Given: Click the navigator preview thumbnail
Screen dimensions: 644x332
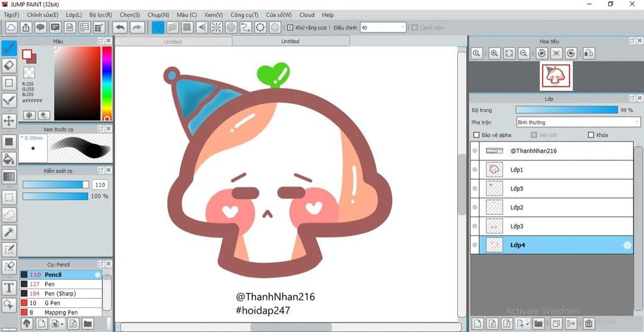Looking at the screenshot, I should point(556,75).
